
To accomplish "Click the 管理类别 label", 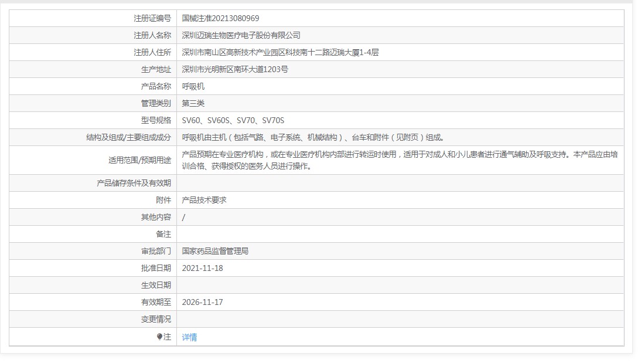I will 156,103.
